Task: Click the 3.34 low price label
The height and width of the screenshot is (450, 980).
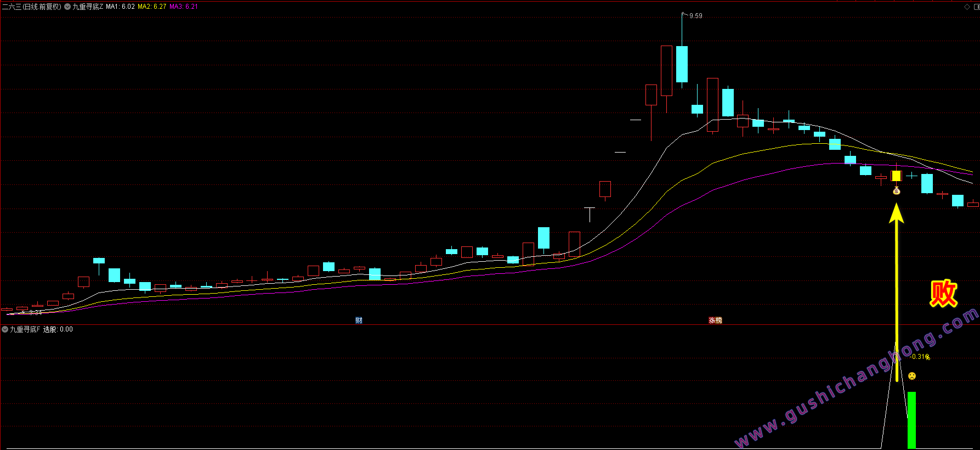Action: pyautogui.click(x=35, y=313)
